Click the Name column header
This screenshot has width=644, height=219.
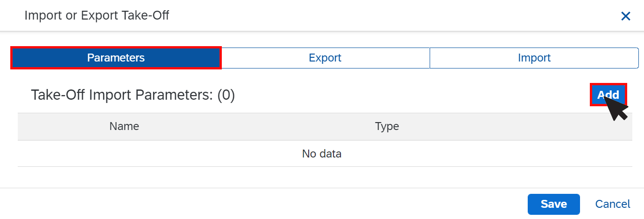pos(124,126)
